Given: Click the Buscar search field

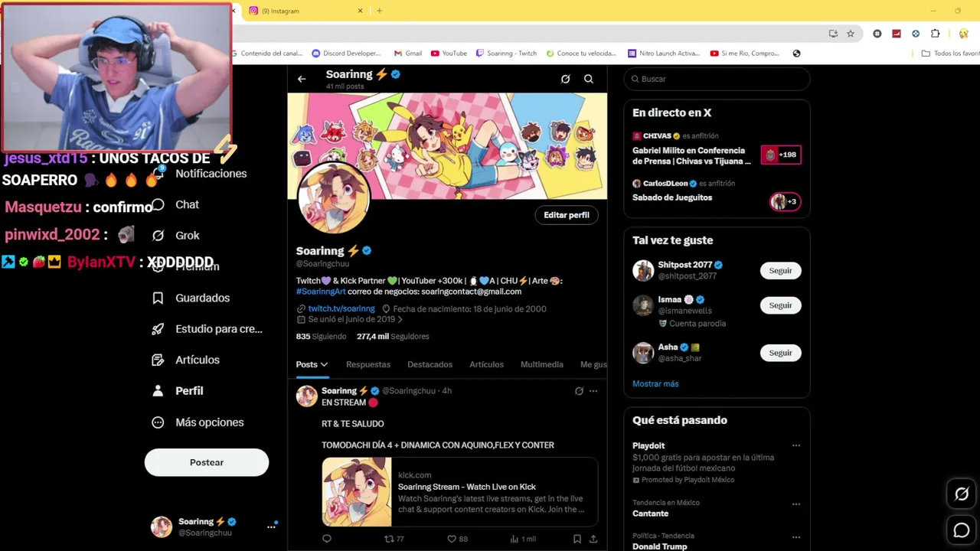Looking at the screenshot, I should coord(717,79).
